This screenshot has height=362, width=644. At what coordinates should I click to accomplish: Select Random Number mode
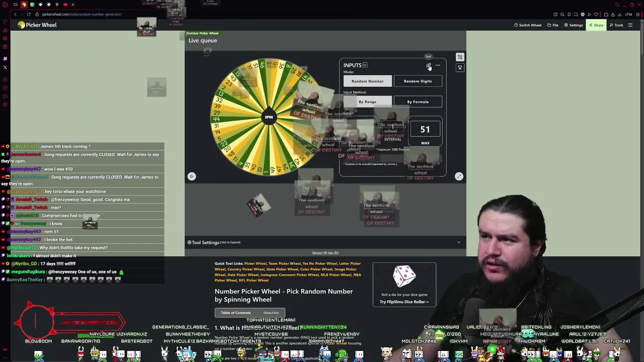[367, 81]
